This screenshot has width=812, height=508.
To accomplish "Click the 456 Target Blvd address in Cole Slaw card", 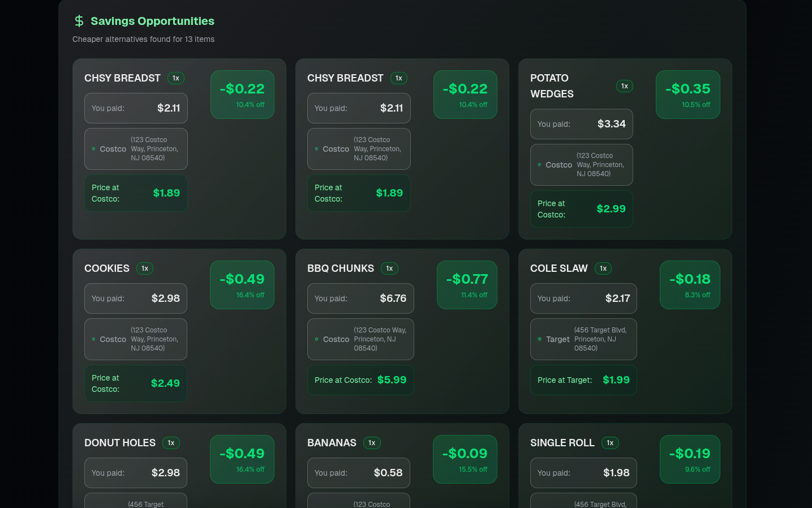I will coord(600,339).
